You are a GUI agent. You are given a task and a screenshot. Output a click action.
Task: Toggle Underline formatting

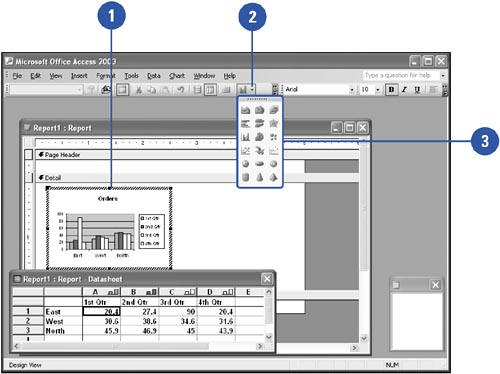click(x=417, y=89)
